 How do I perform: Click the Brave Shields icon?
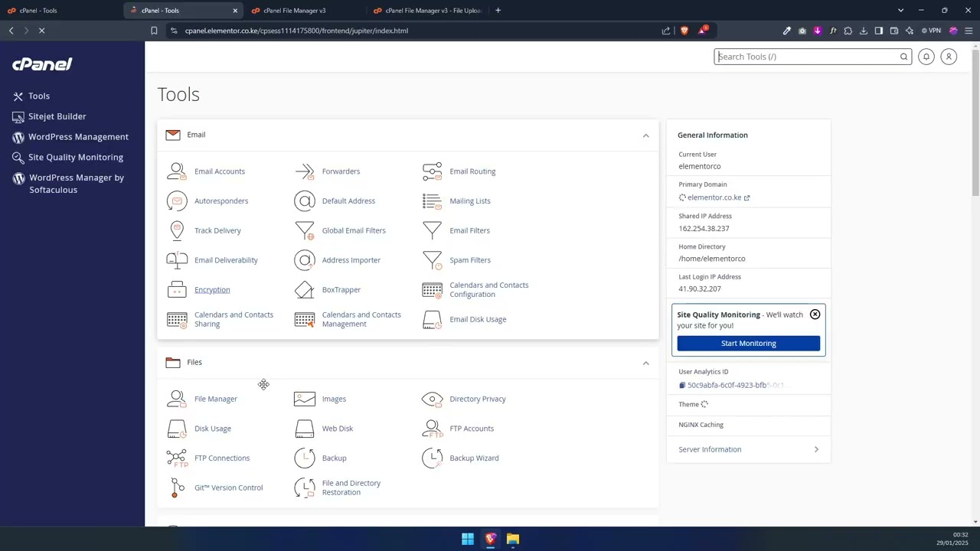pyautogui.click(x=684, y=31)
